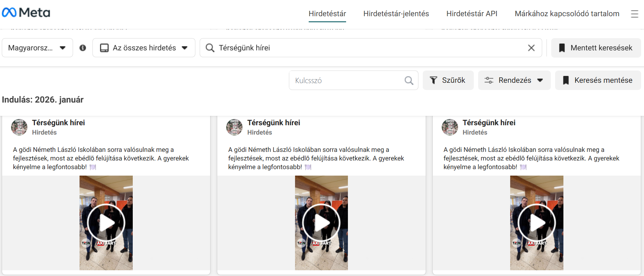Screen dimensions: 644x276
Task: Open Szűrők filter button
Action: point(448,80)
